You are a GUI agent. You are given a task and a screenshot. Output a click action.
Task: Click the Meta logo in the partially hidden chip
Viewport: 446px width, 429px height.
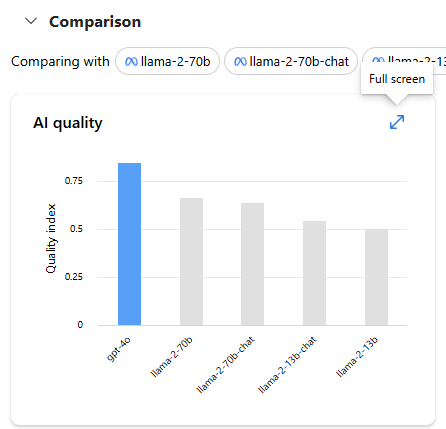pos(378,60)
